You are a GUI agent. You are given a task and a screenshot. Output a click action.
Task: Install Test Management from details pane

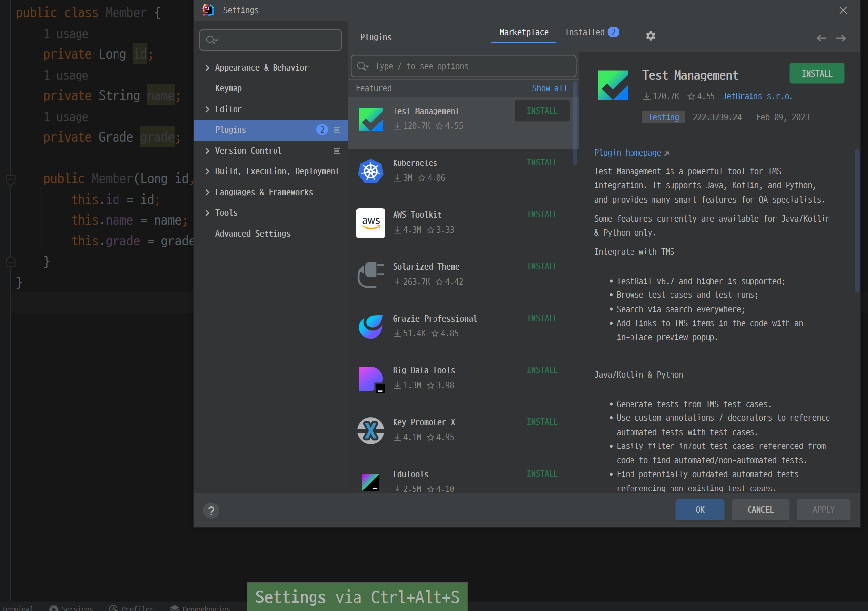pyautogui.click(x=817, y=74)
